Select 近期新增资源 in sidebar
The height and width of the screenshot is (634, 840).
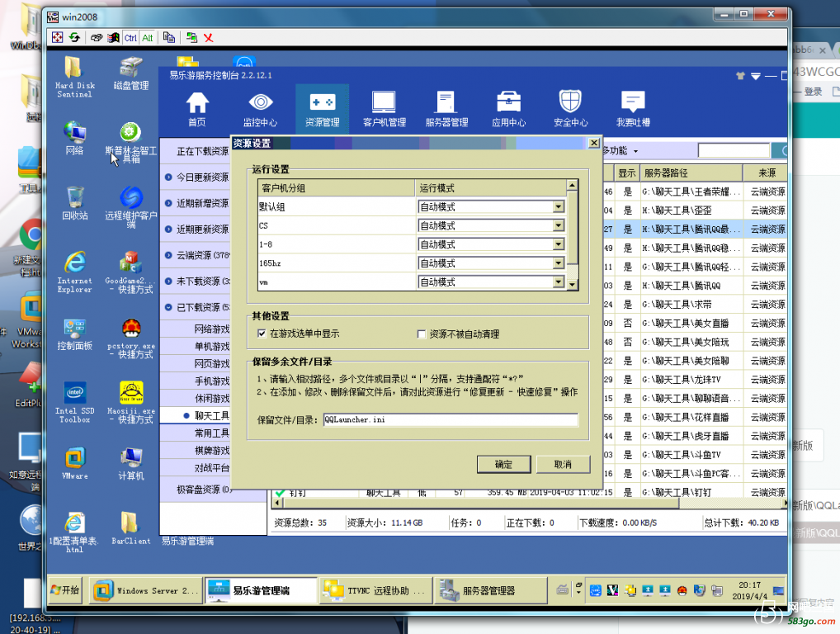(x=196, y=203)
